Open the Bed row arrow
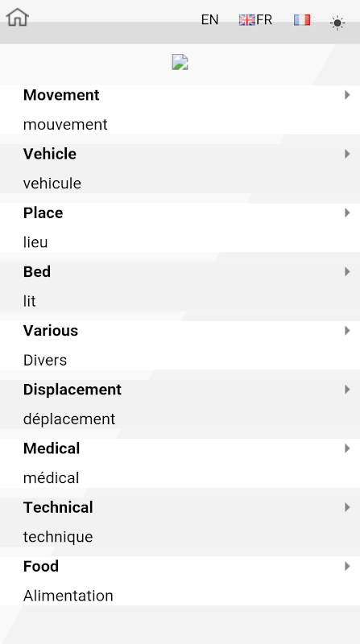This screenshot has width=360, height=644. [x=347, y=271]
